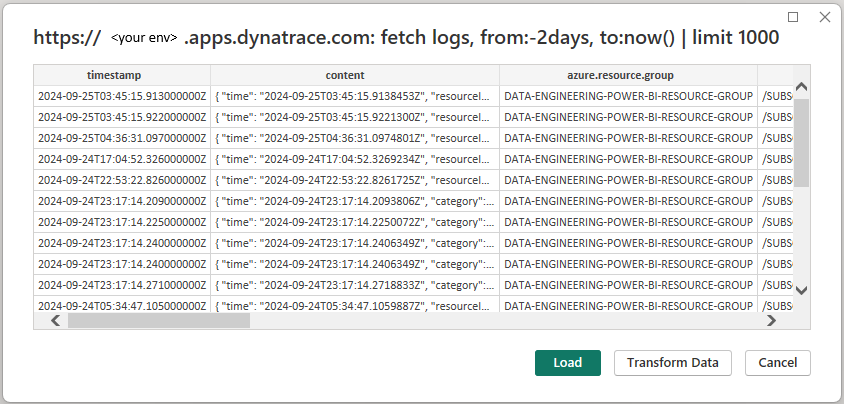Click content cell with time 04:36:31.0974801Z
844x404 pixels.
[x=355, y=138]
